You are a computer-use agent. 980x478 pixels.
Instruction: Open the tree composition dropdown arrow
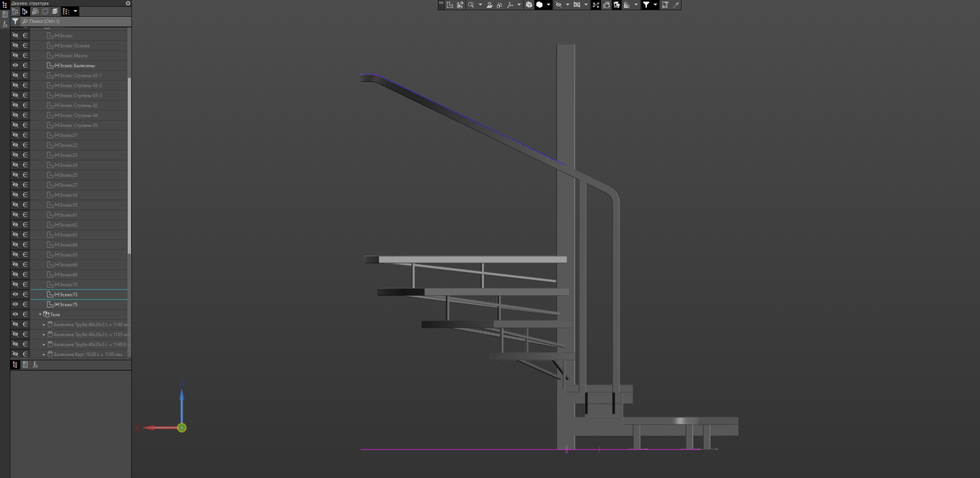tap(75, 11)
